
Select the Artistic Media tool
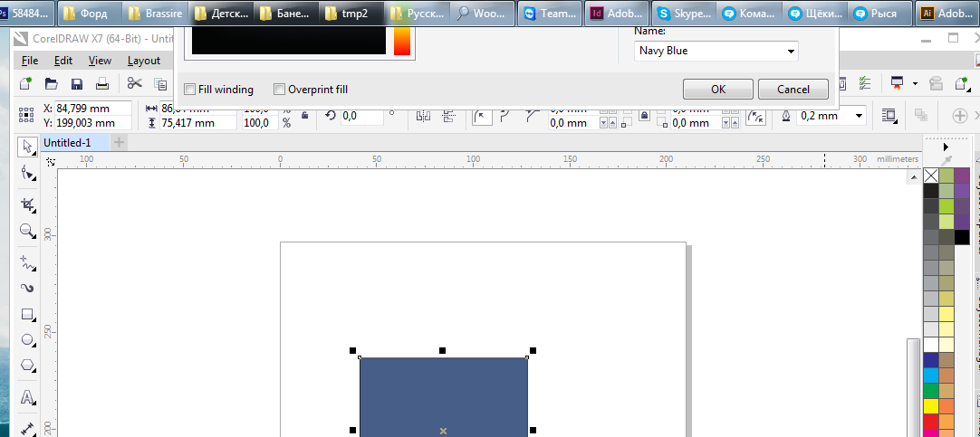point(27,288)
